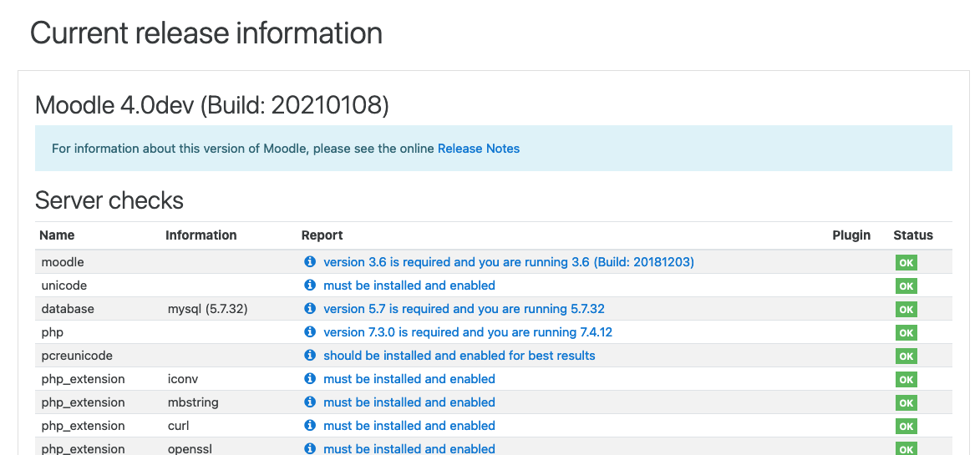This screenshot has width=980, height=455.
Task: Click the 'curl' information cell
Action: pyautogui.click(x=178, y=426)
